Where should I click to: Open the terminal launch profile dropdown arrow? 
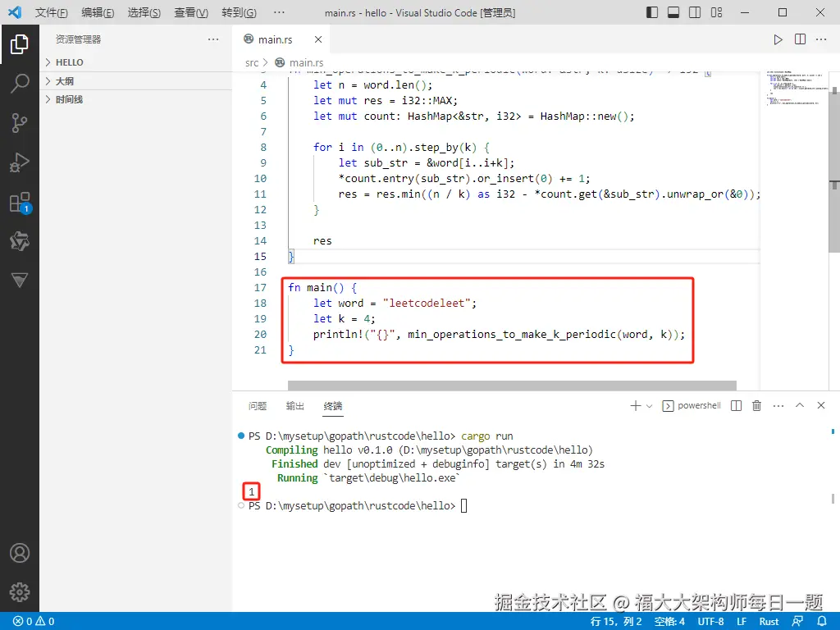click(x=650, y=406)
